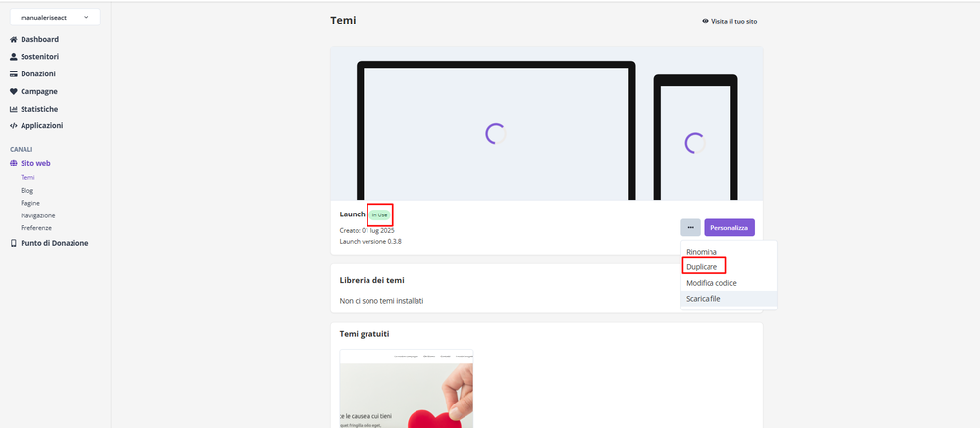
Task: Click Scarica file in the dropdown
Action: pyautogui.click(x=704, y=299)
